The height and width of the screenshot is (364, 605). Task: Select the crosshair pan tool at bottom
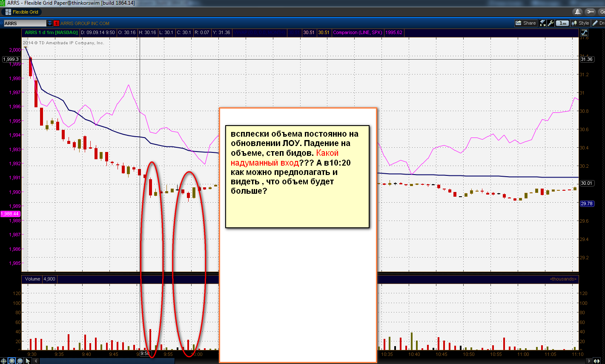[3, 361]
